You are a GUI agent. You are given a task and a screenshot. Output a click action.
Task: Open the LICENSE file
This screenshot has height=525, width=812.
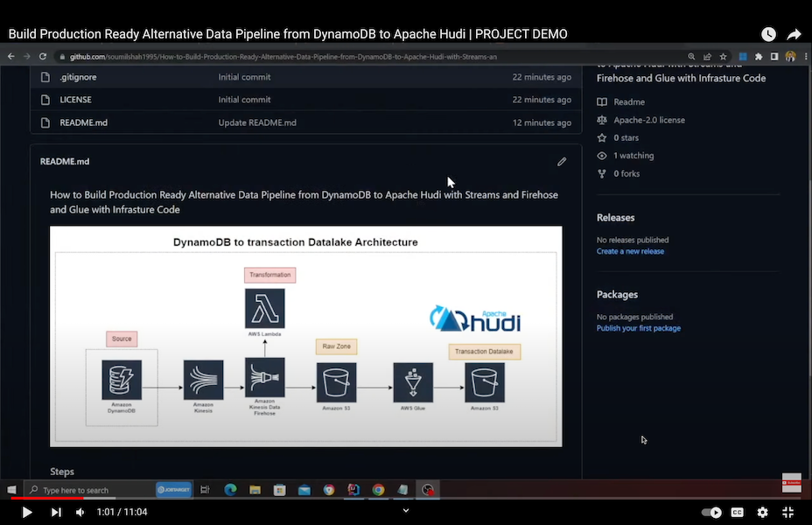[x=75, y=100]
